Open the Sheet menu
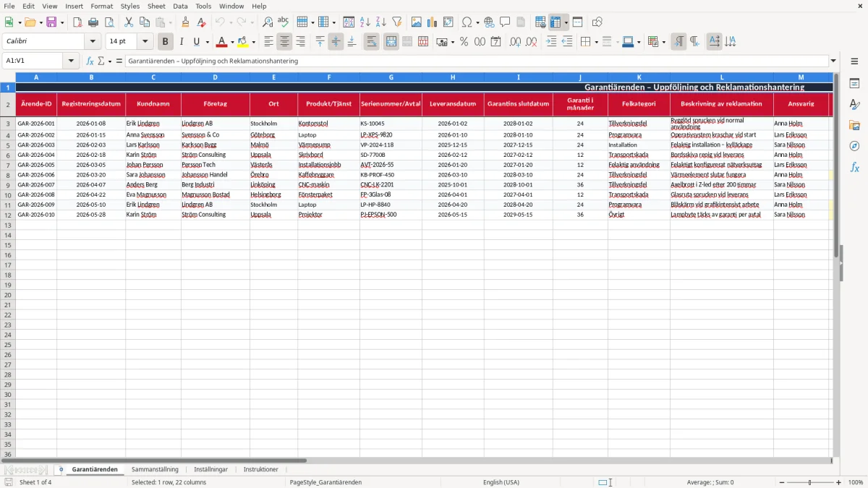Screen dimensions: 868x488 pos(156,6)
